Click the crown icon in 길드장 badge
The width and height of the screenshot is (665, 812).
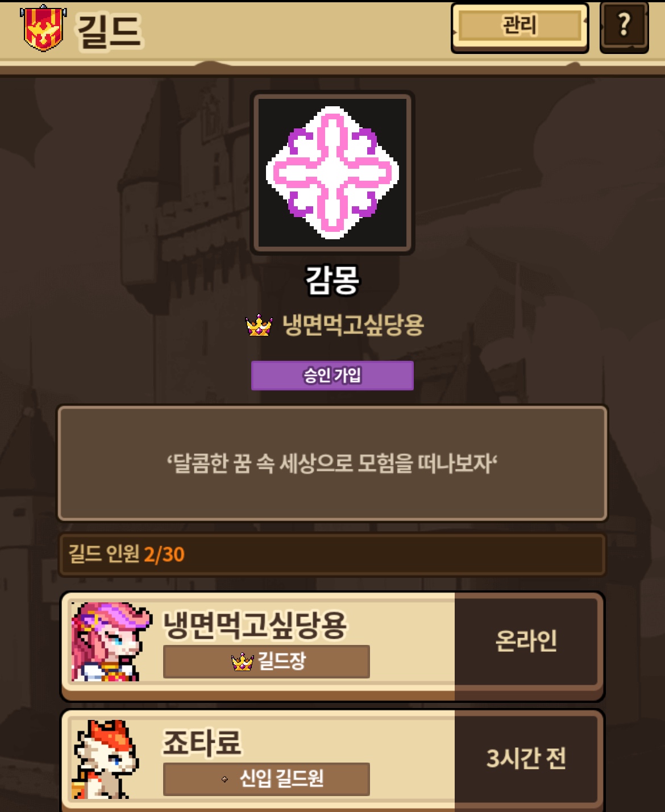[x=243, y=662]
